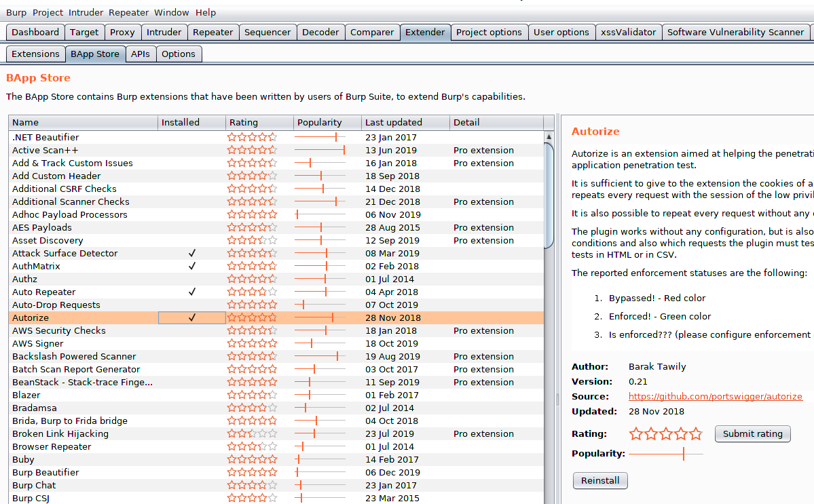Viewport: 814px width, 504px height.
Task: Select the Burp Beautifier extension
Action: [x=276, y=472]
